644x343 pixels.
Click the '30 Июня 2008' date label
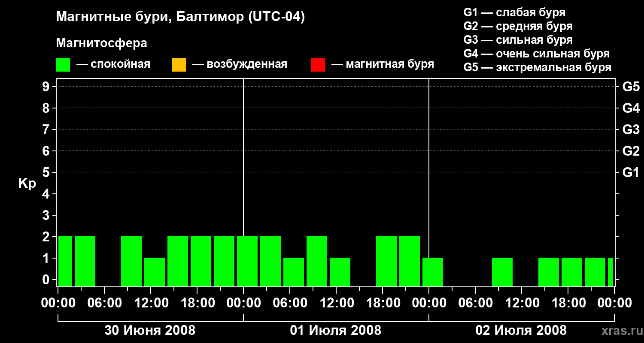(x=150, y=331)
